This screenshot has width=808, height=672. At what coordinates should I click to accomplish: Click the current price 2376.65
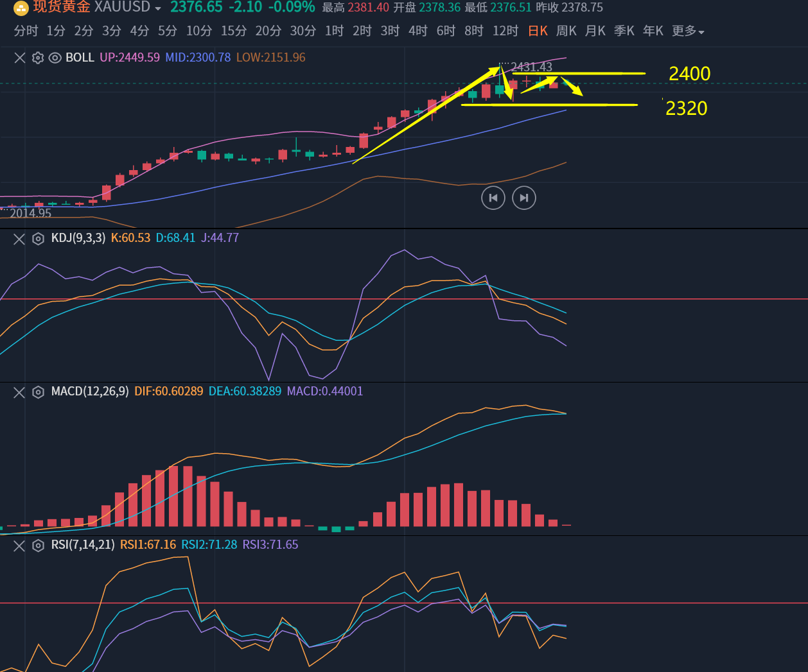click(x=197, y=8)
